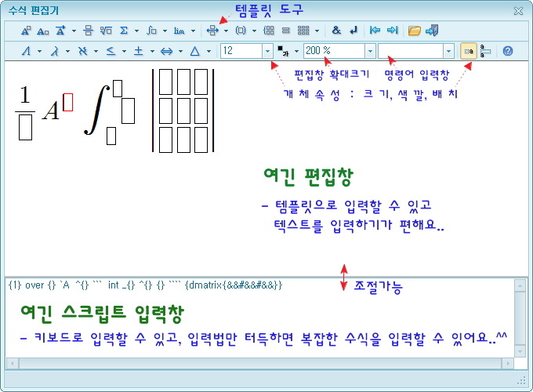Insert a square root template

pyautogui.click(x=106, y=31)
